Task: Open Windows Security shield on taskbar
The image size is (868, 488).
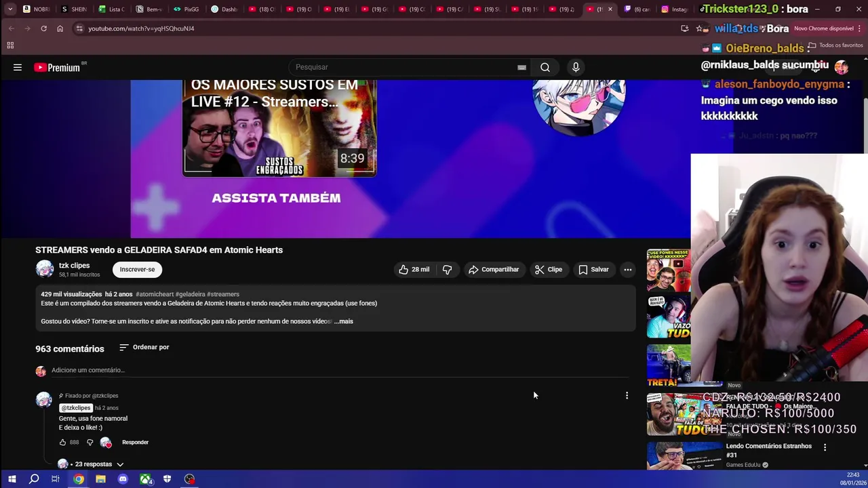Action: pyautogui.click(x=167, y=479)
